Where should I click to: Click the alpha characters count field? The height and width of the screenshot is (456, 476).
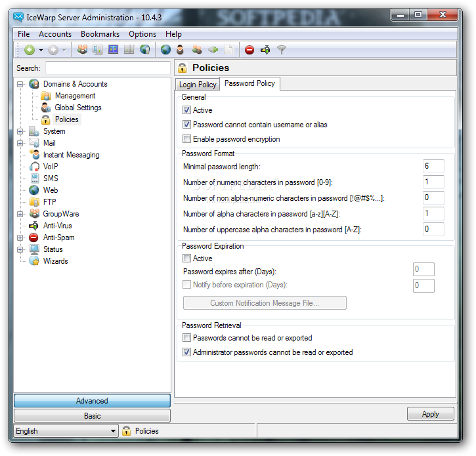click(433, 214)
